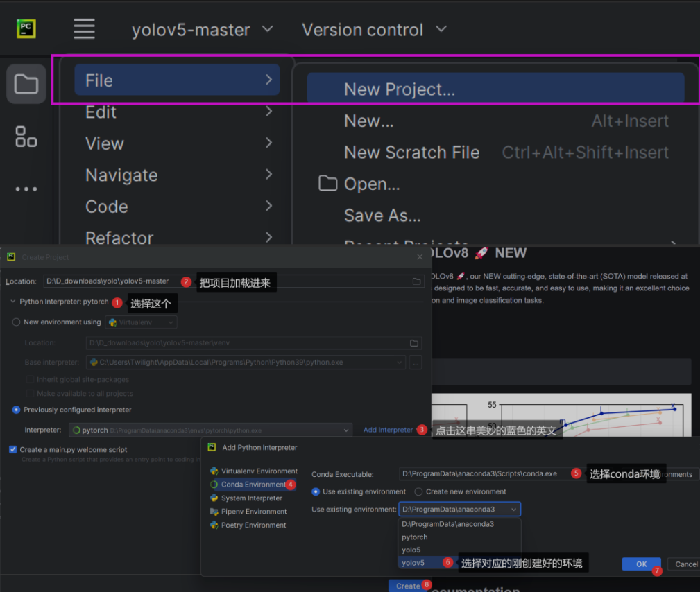
Task: Click the project Location input field
Action: pos(234,281)
